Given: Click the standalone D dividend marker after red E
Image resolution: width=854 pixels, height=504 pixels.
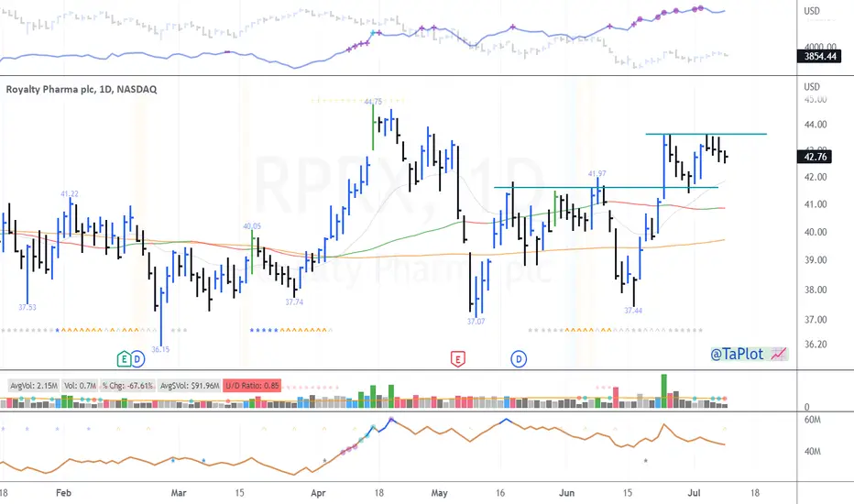Looking at the screenshot, I should click(519, 359).
